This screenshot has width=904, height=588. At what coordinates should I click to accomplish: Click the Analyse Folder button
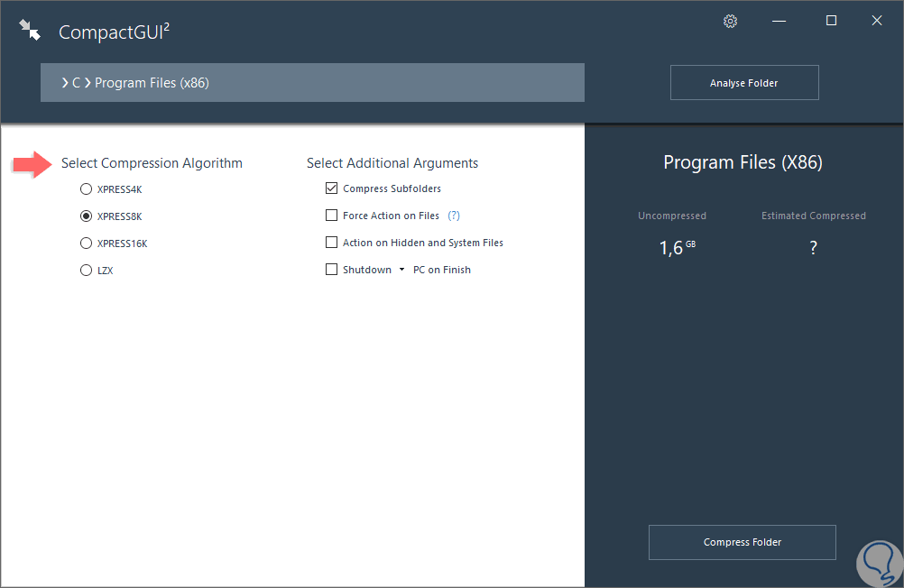coord(744,82)
